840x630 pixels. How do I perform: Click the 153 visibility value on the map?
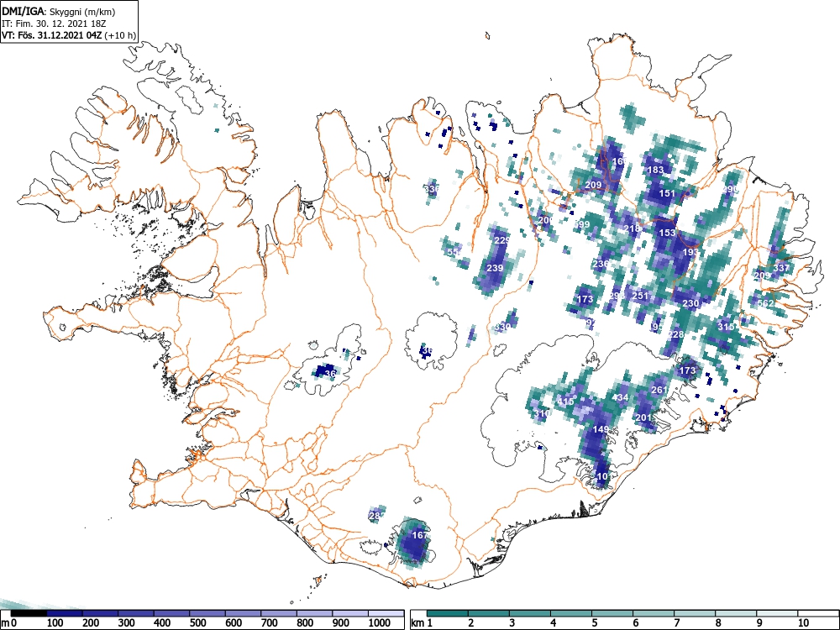point(667,233)
